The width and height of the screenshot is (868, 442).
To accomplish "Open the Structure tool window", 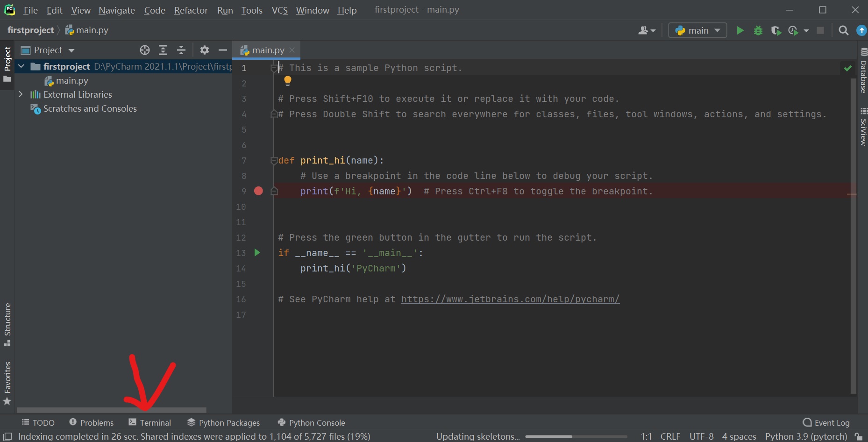I will click(7, 324).
